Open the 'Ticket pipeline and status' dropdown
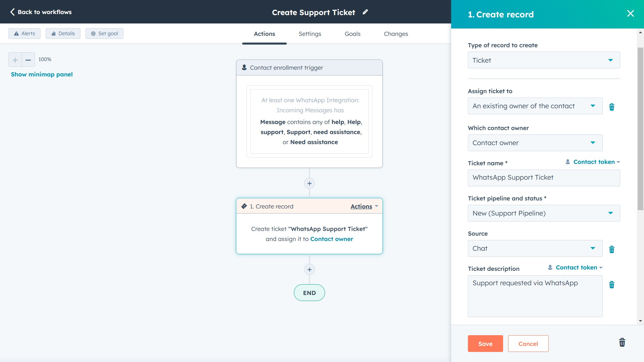Screen dimensions: 644x362 pos(543,213)
